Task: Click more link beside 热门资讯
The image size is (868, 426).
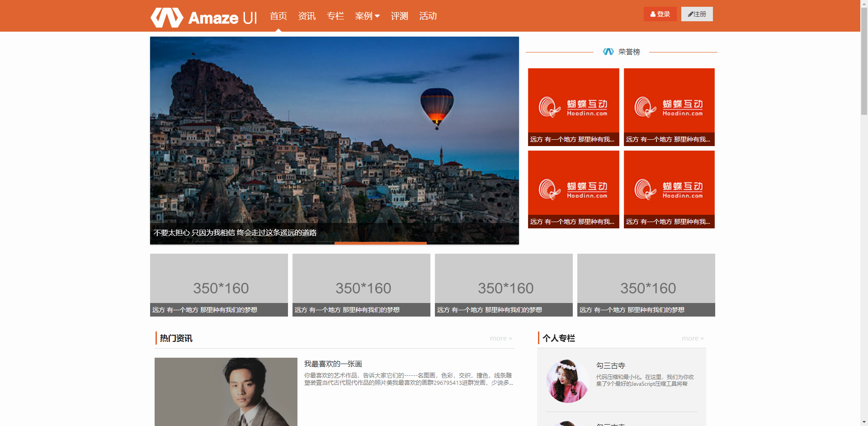Action: point(501,338)
